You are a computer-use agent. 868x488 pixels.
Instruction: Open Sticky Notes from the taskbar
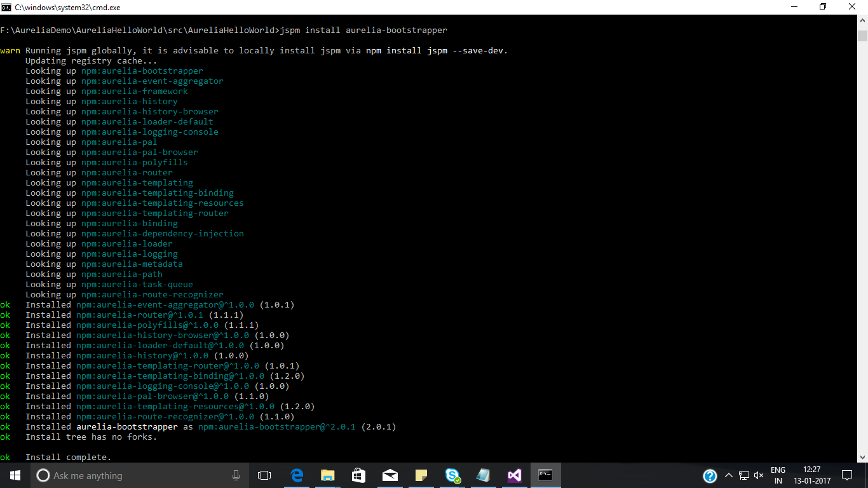421,475
